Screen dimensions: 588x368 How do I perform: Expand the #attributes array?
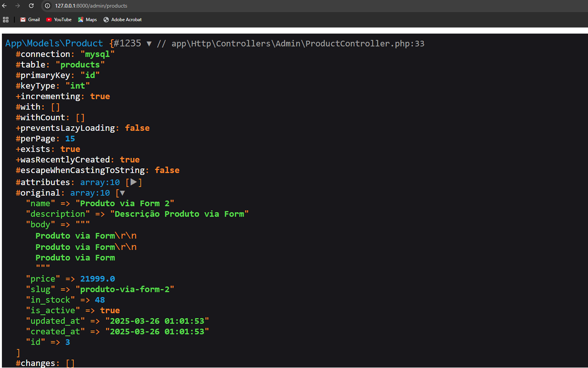pos(134,182)
